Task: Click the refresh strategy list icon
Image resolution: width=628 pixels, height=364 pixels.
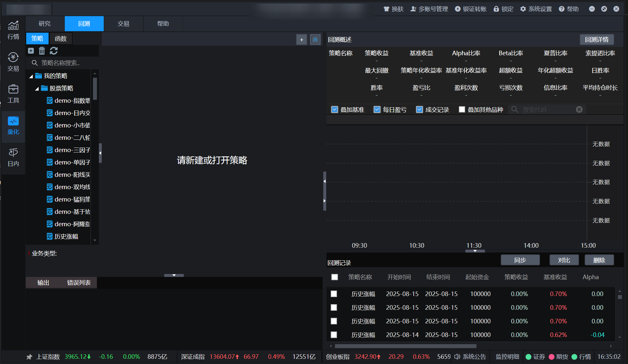Action: click(54, 51)
